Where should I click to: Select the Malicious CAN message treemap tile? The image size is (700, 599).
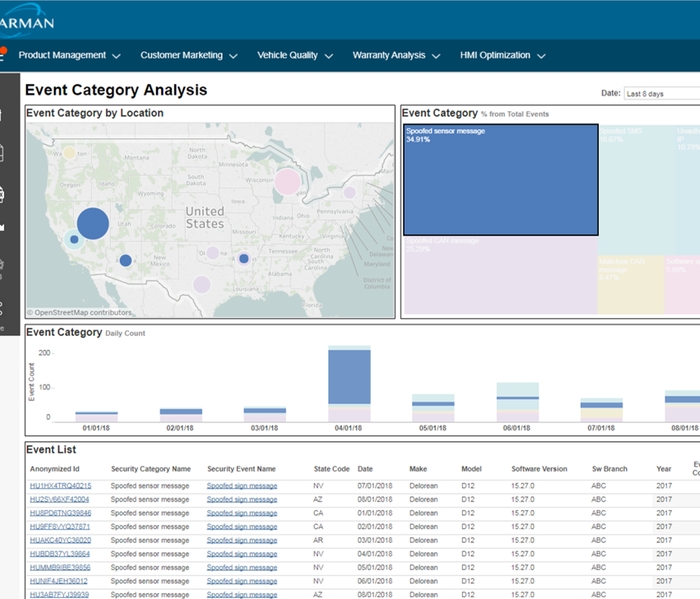pyautogui.click(x=631, y=285)
